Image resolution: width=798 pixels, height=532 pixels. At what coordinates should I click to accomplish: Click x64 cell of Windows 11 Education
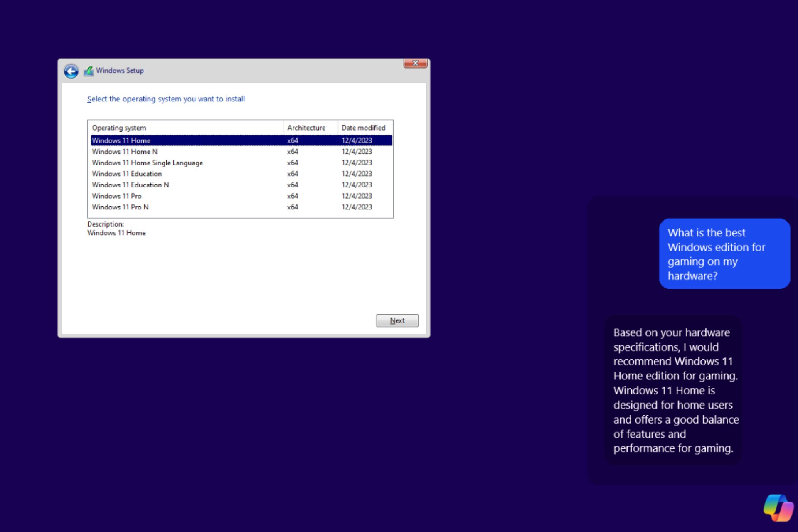[293, 174]
